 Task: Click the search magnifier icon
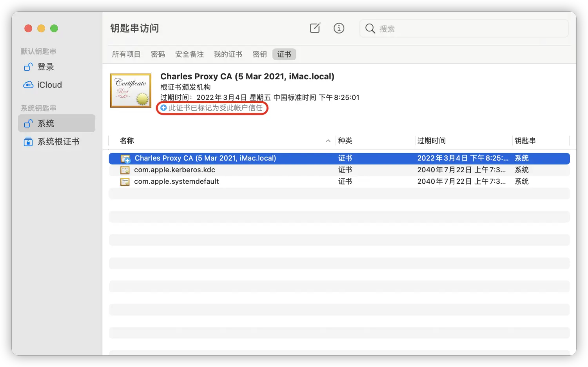(370, 29)
